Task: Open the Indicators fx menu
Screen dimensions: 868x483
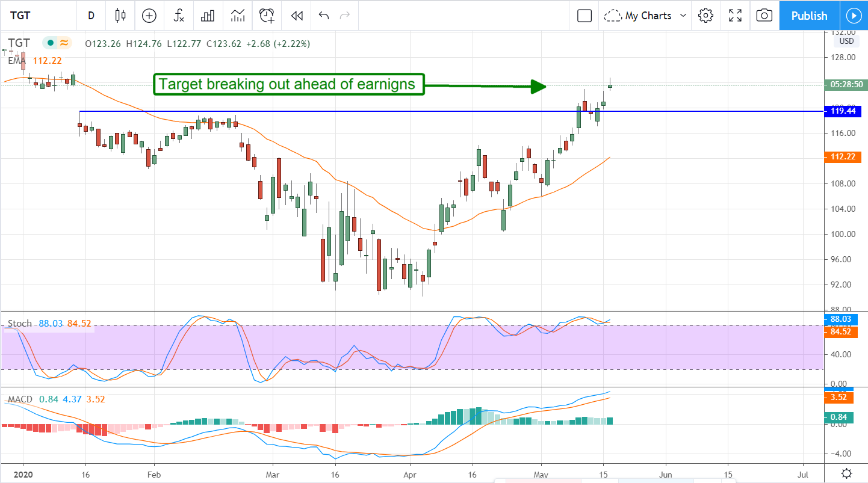Action: coord(179,16)
